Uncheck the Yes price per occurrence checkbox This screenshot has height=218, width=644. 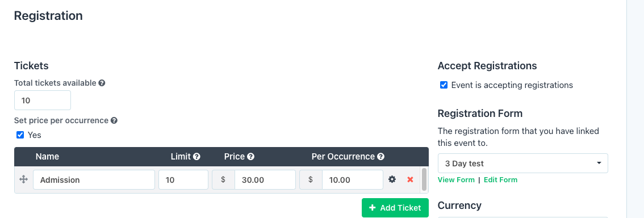(x=20, y=135)
